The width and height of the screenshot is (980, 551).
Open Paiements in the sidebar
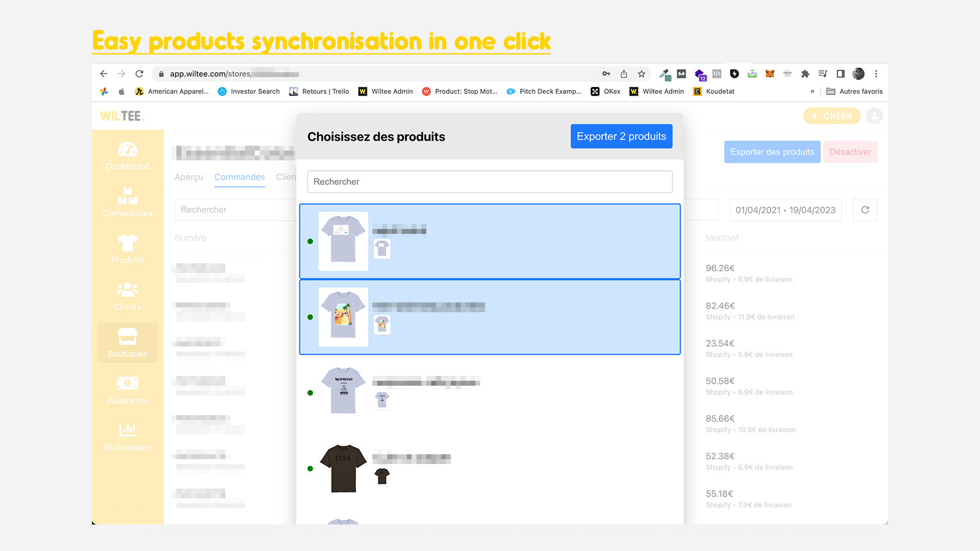point(127,389)
